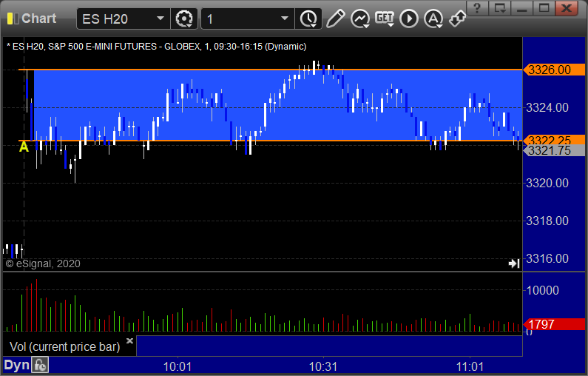Click the yellow Chart window link icon
Image resolution: width=588 pixels, height=376 pixels.
point(13,19)
